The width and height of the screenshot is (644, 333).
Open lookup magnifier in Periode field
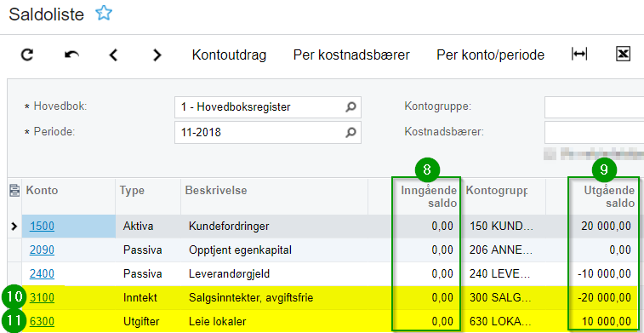(350, 132)
